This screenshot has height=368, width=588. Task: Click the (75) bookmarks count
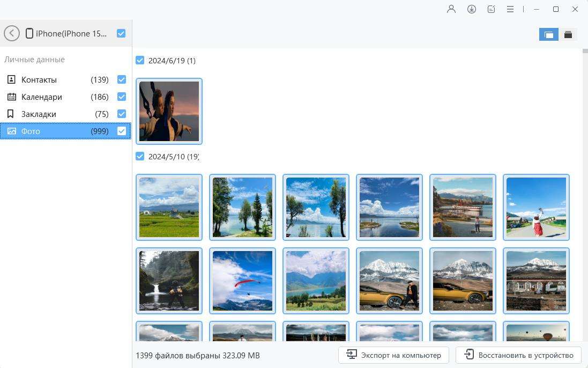pyautogui.click(x=102, y=114)
